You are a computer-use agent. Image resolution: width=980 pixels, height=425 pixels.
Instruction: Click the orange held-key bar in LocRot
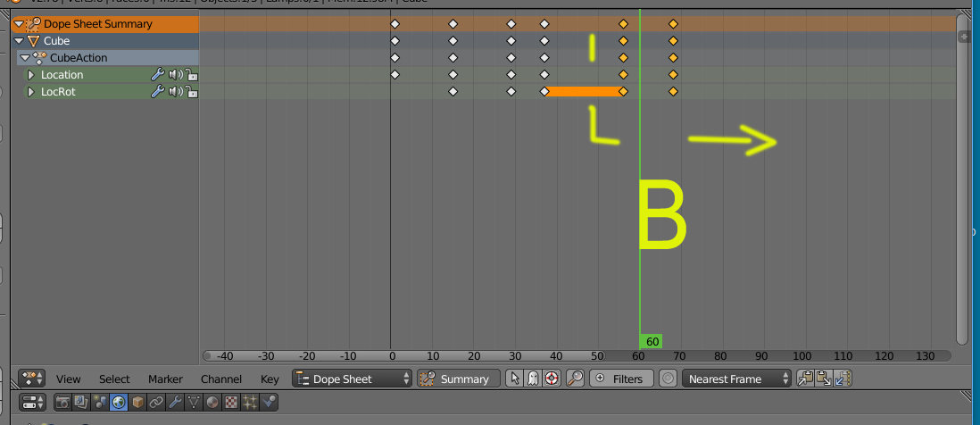584,91
